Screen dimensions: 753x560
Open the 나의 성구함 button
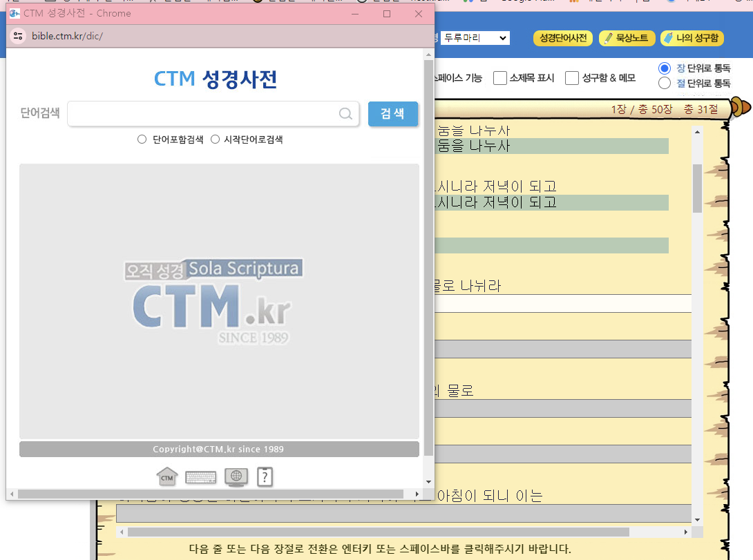tap(692, 38)
